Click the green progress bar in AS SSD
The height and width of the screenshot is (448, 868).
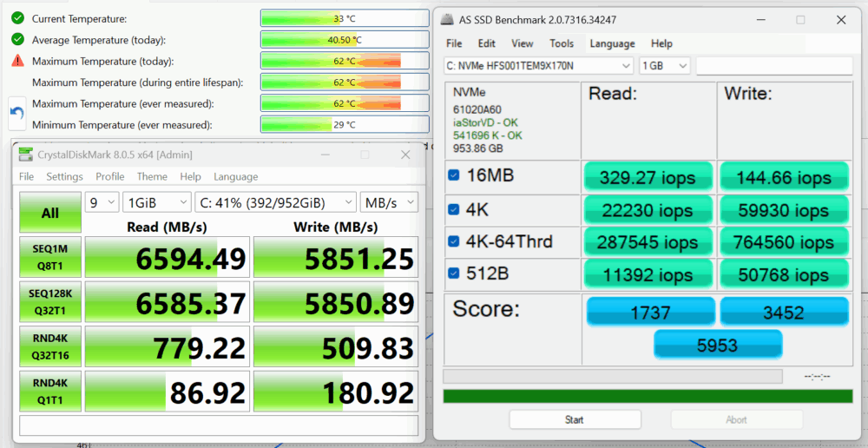[648, 397]
